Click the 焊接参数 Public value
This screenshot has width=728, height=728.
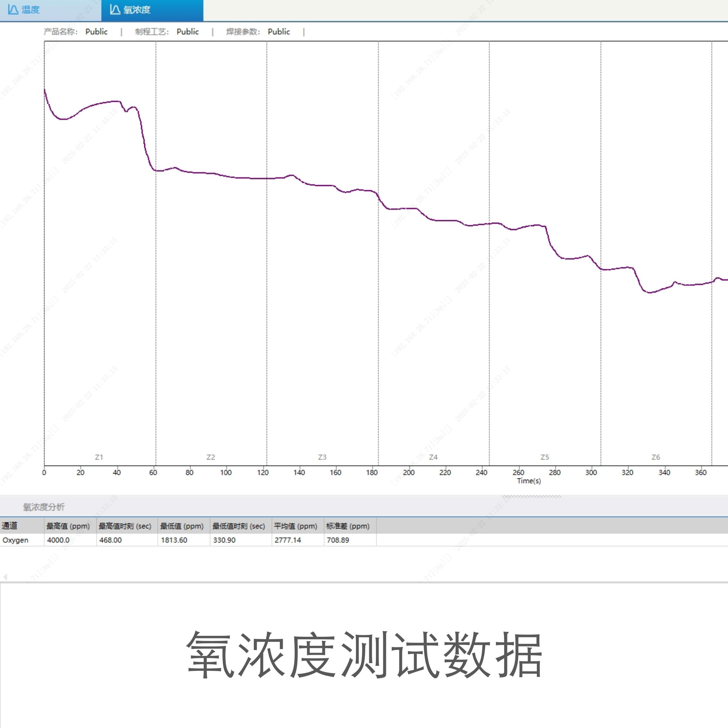(x=279, y=32)
